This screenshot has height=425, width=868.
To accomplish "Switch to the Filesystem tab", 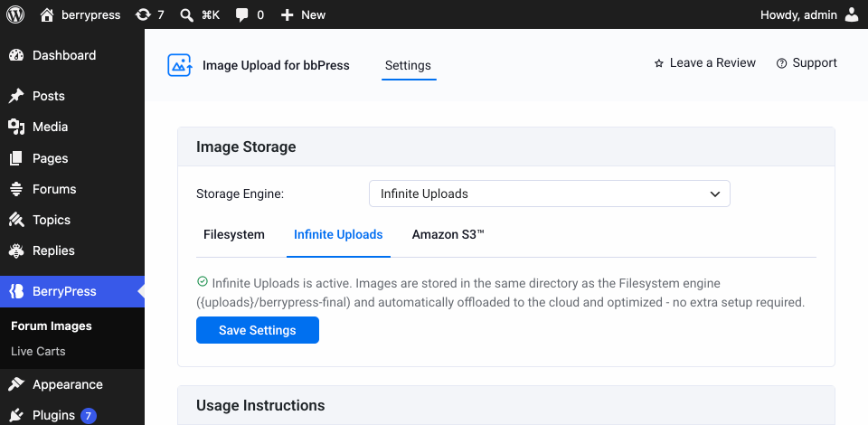I will [234, 234].
